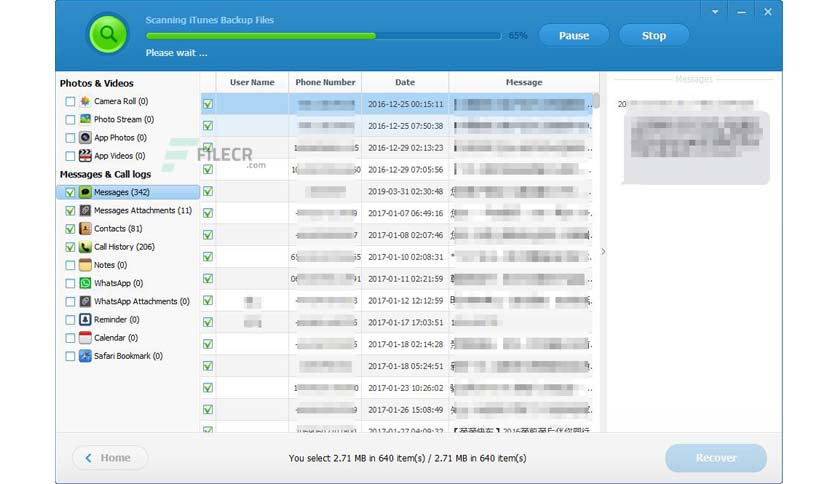Sort by Date column header

click(405, 82)
